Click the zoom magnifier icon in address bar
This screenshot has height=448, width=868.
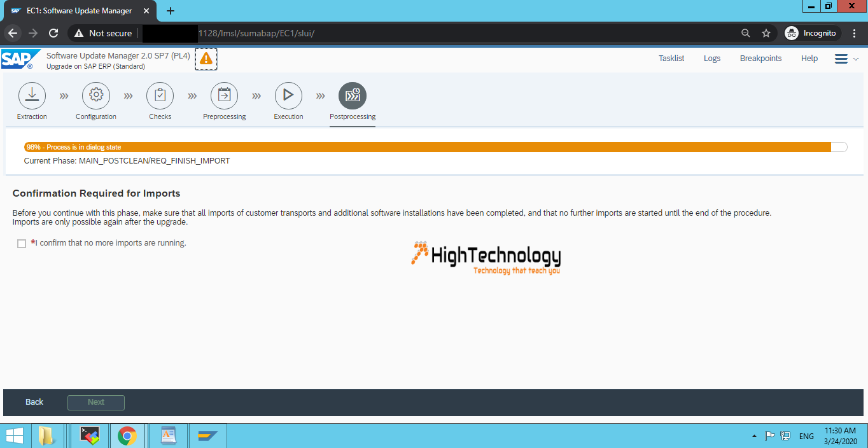tap(746, 33)
